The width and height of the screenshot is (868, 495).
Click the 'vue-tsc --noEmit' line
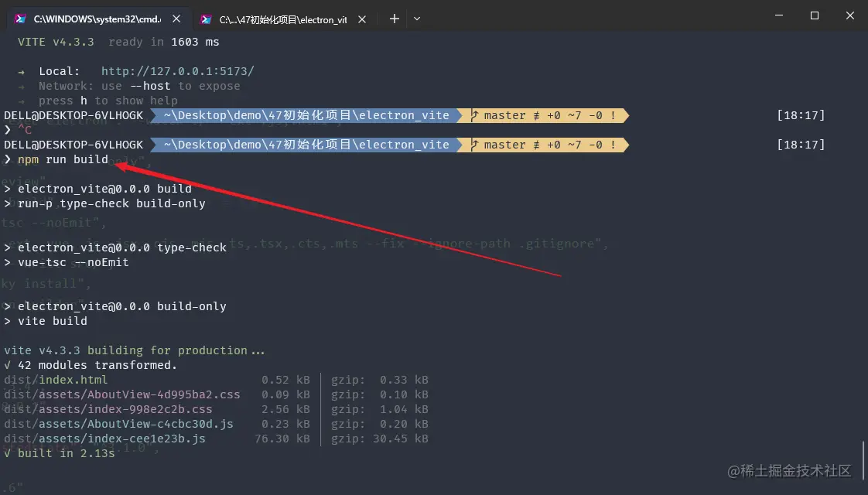coord(73,262)
